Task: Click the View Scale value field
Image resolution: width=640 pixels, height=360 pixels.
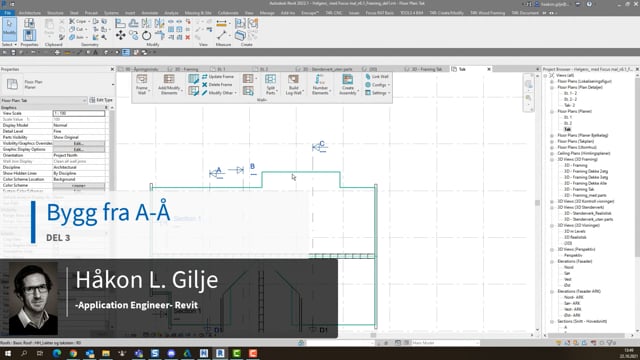Action: click(78, 113)
